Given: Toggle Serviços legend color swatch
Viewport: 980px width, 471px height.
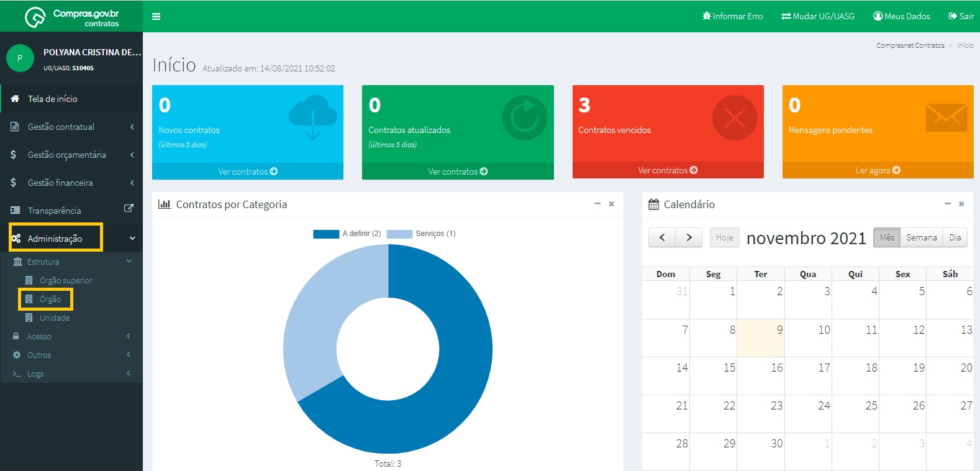Looking at the screenshot, I should [399, 234].
